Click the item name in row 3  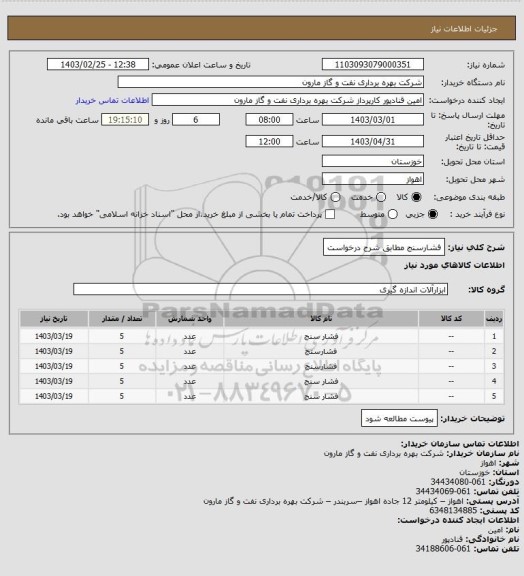tap(321, 367)
